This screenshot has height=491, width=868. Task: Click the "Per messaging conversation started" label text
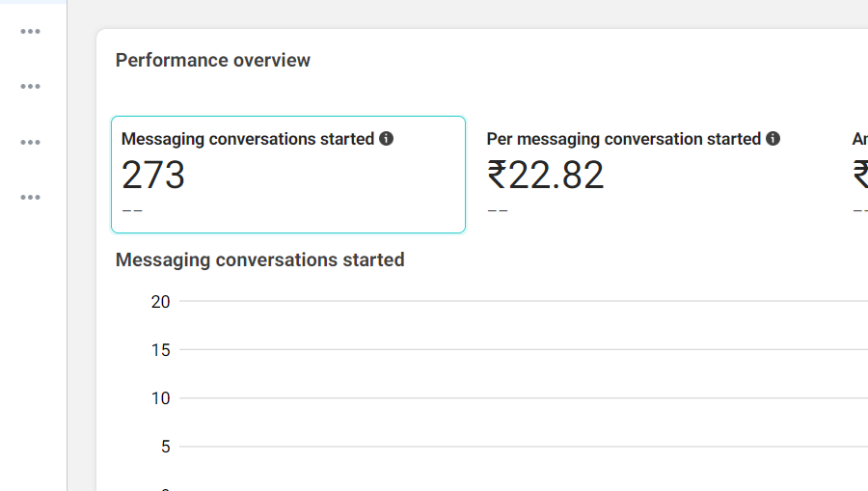pyautogui.click(x=624, y=139)
